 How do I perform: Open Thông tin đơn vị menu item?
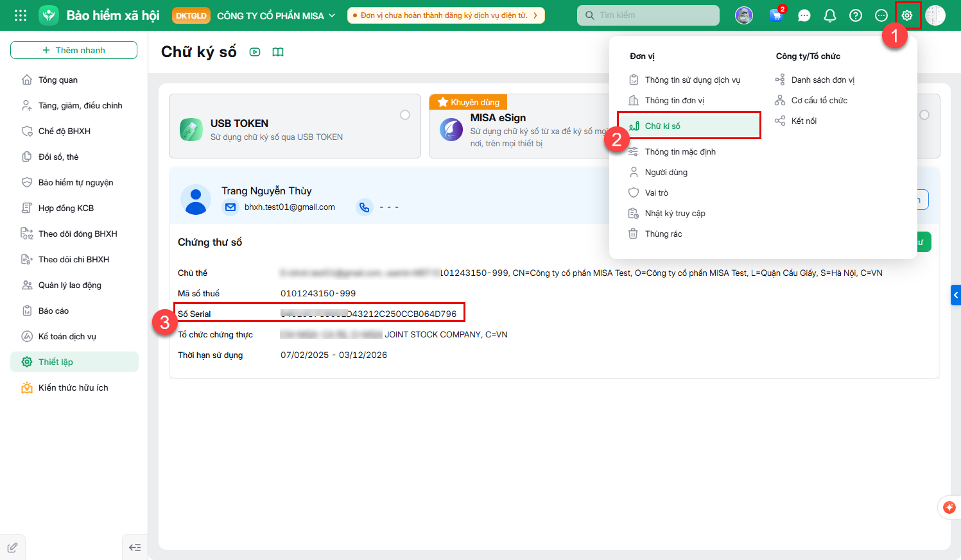pos(674,101)
